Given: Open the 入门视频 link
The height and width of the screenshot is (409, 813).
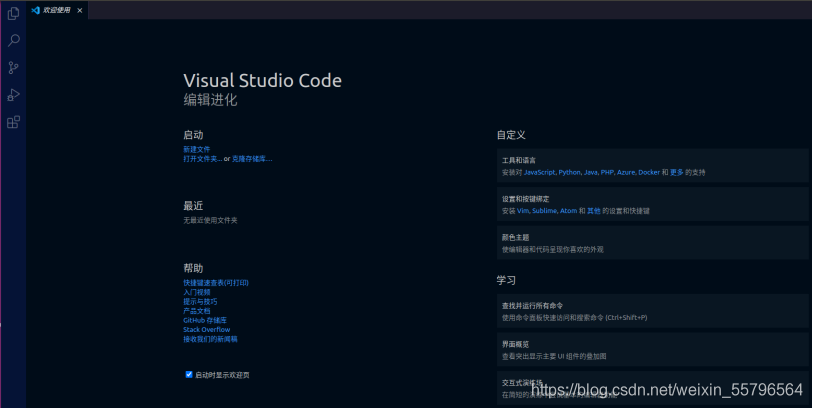Looking at the screenshot, I should point(197,292).
